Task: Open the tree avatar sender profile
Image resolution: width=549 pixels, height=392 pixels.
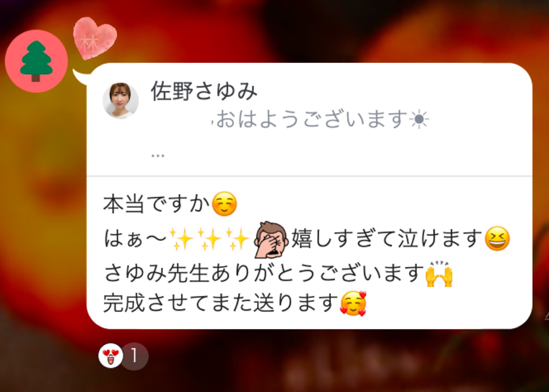Action: 36,61
